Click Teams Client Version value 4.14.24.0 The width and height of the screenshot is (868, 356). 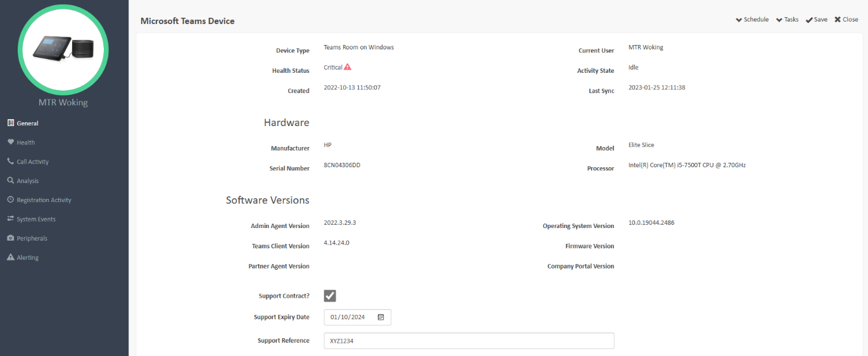coord(336,243)
